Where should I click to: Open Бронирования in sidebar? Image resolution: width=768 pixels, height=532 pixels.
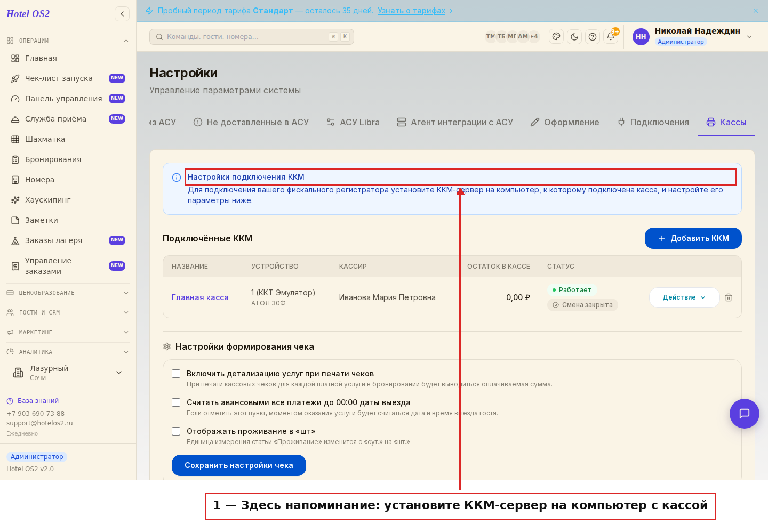click(68, 159)
